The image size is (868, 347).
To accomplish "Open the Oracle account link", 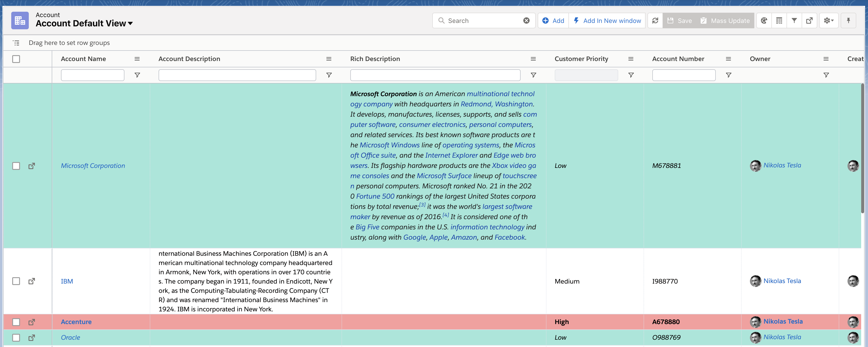I will tap(71, 337).
